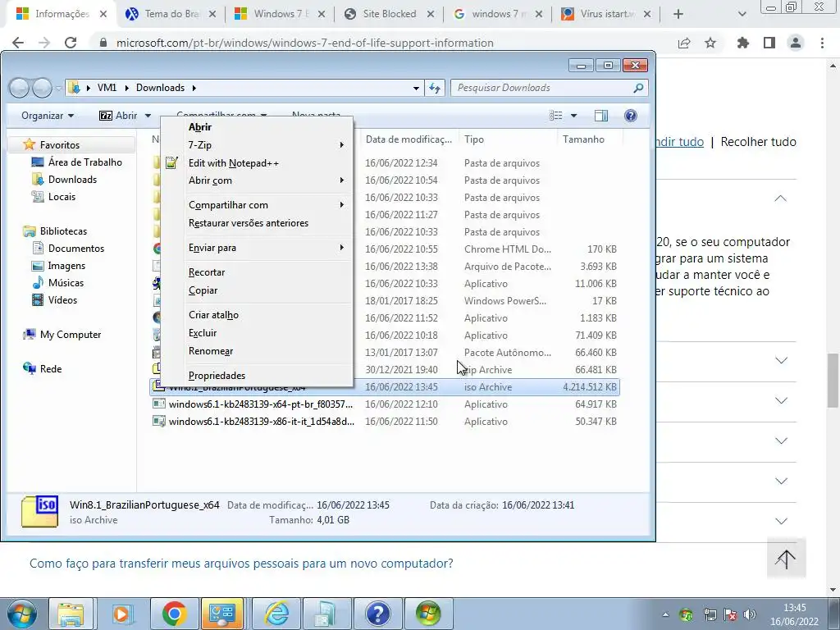840x630 pixels.
Task: Switch to Windows 7 tab
Action: click(x=281, y=14)
